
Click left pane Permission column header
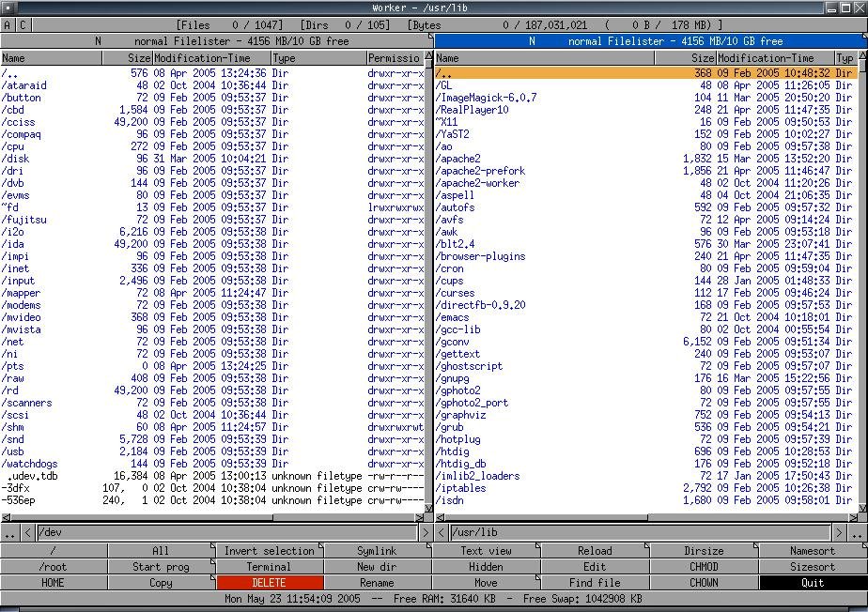coord(395,58)
